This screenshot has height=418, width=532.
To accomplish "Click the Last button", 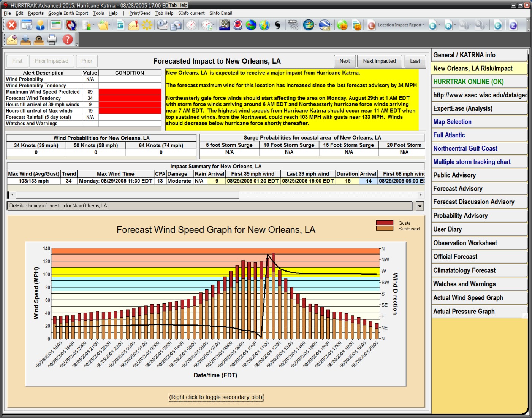I will (415, 61).
